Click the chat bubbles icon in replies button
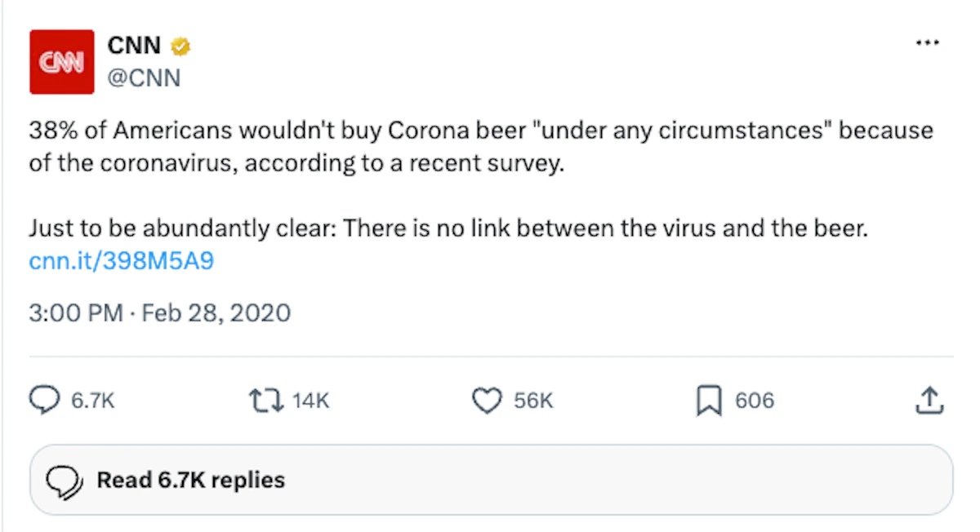This screenshot has height=532, width=980. click(x=65, y=481)
